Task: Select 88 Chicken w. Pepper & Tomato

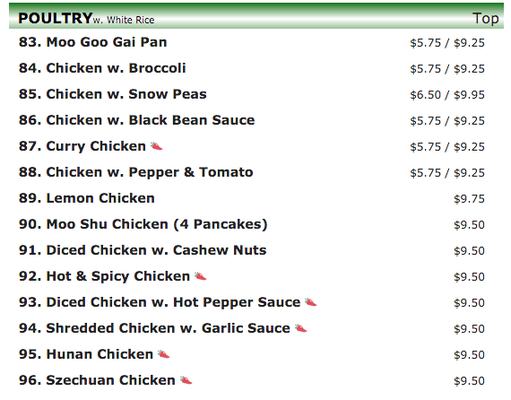Action: click(x=136, y=173)
